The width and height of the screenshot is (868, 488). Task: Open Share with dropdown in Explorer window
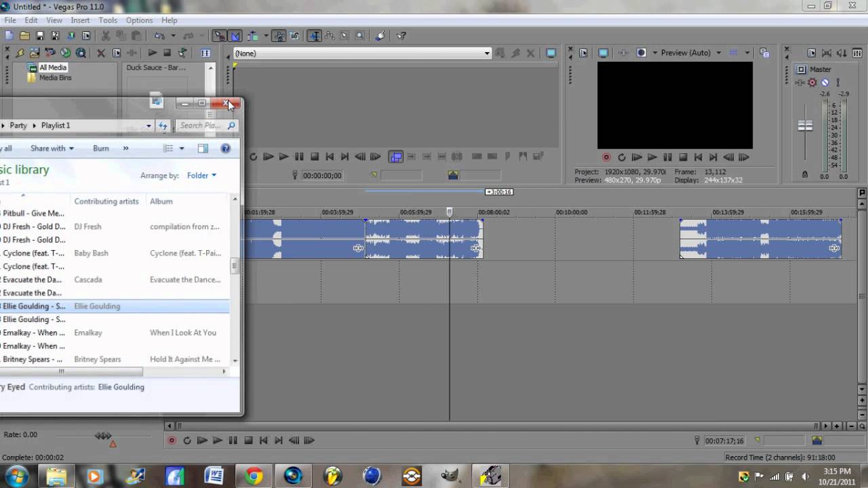point(52,148)
